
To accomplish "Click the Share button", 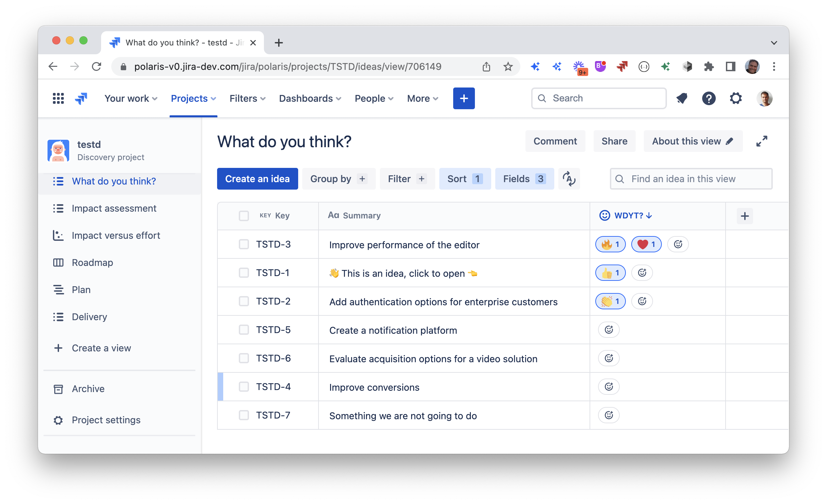I will click(614, 141).
